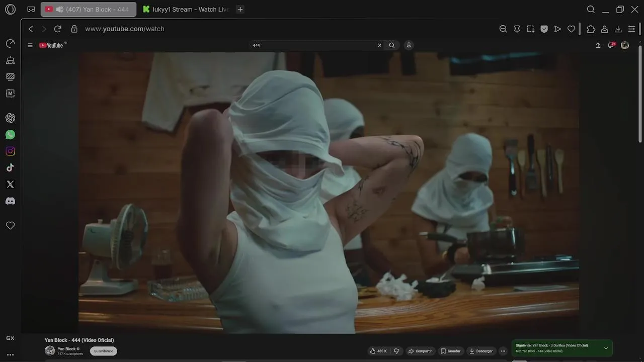Click the Suscribirme subscribe button
Viewport: 644px width, 362px height.
[104, 351]
